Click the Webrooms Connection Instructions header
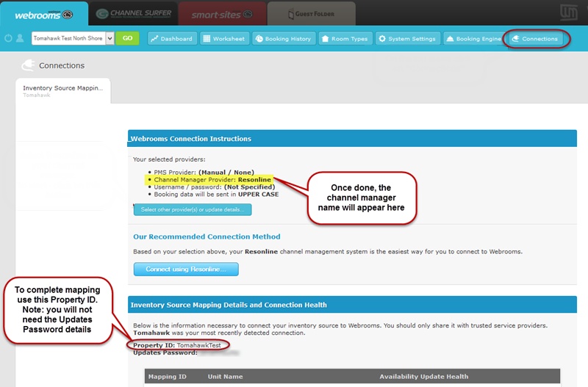The height and width of the screenshot is (387, 588). (352, 138)
